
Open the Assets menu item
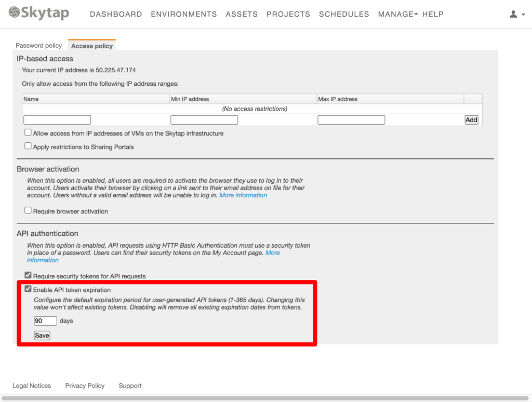(x=242, y=15)
